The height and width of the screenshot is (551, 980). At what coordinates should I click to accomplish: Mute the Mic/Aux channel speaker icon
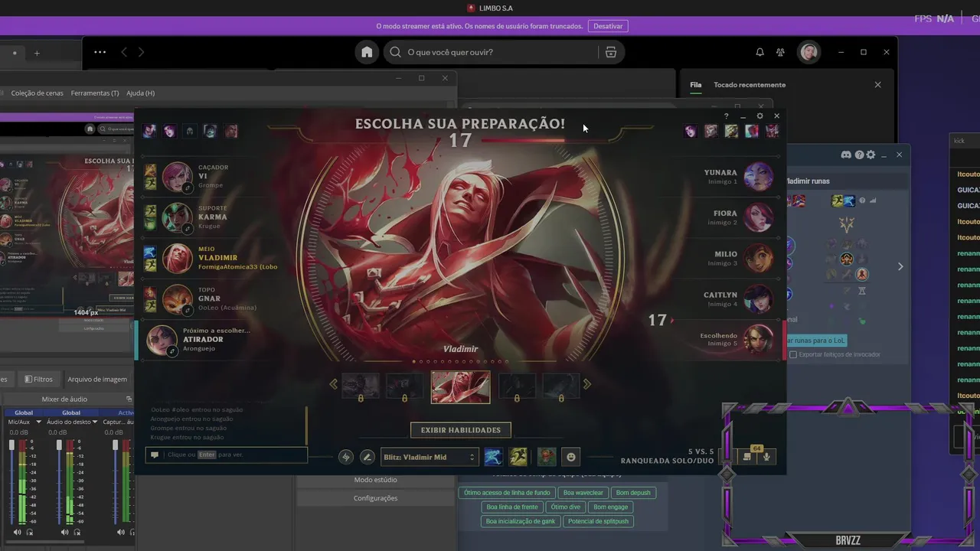point(17,532)
